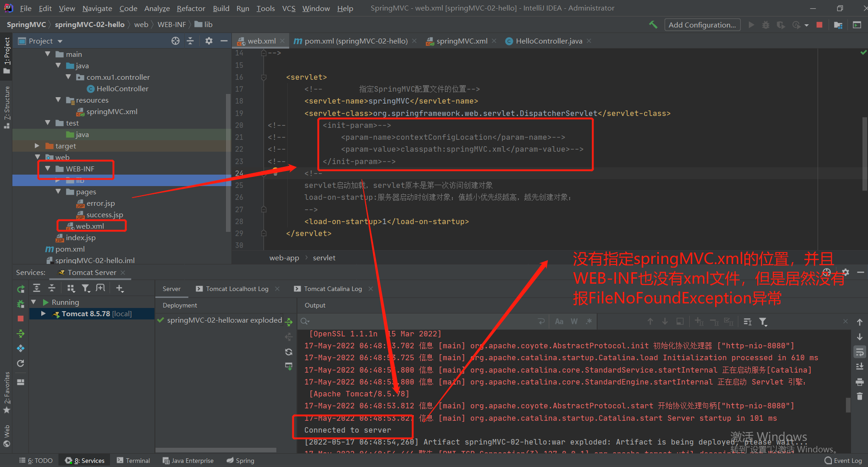Stop Tomcat with the Services red stop icon

pos(21,319)
